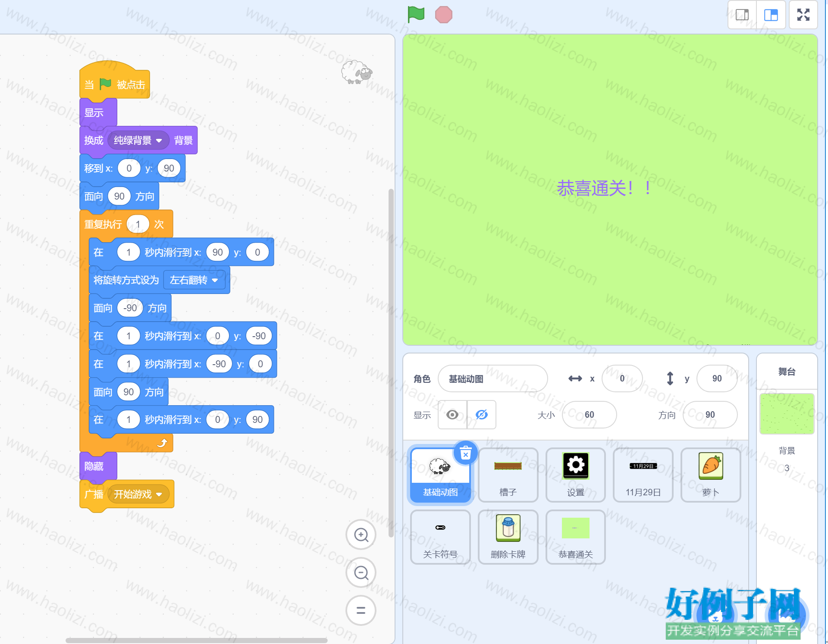828x644 pixels.
Task: Edit x value -90 in glide block
Action: tap(219, 364)
